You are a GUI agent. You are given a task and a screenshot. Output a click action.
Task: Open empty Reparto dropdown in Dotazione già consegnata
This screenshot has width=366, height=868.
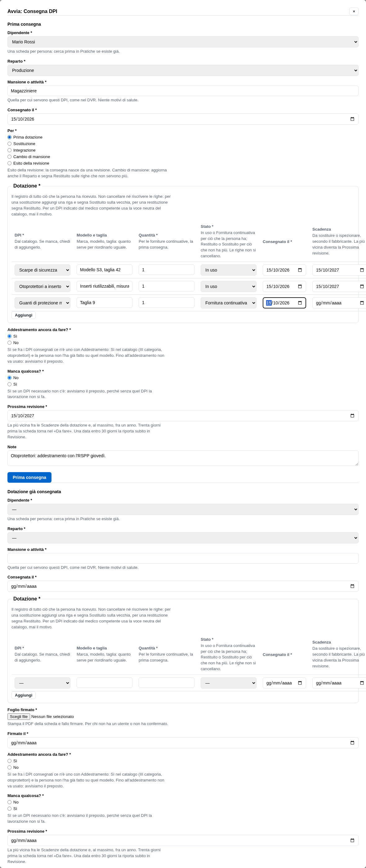[183, 538]
